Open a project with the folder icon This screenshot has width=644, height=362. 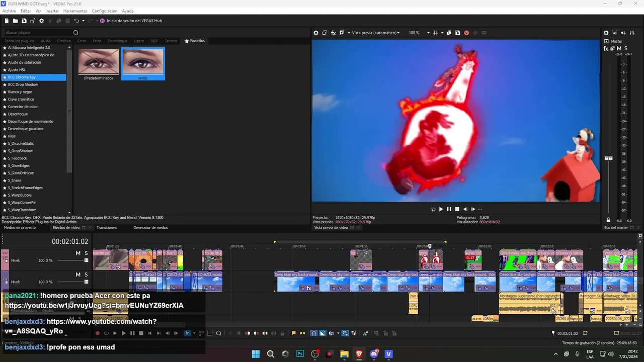click(16, 21)
